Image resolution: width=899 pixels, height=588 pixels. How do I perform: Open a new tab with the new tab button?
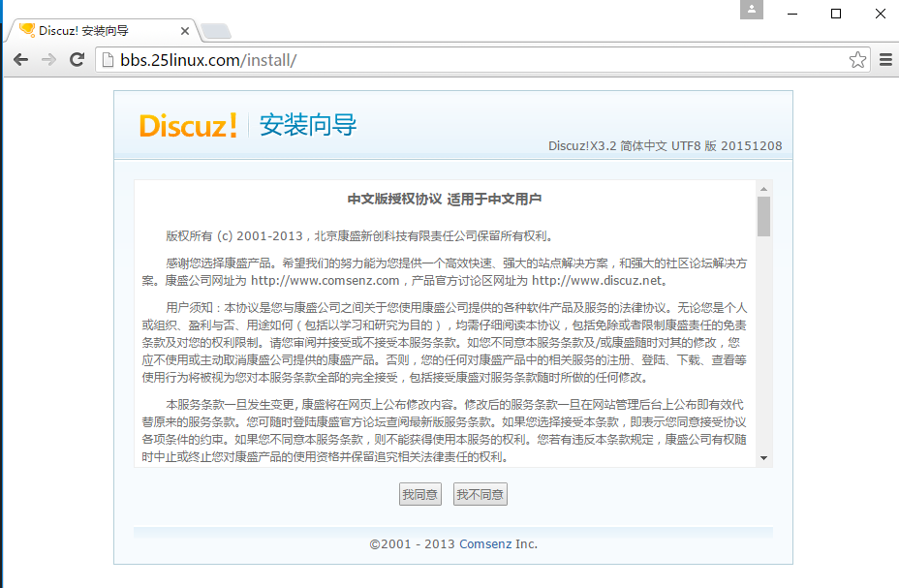(x=216, y=31)
